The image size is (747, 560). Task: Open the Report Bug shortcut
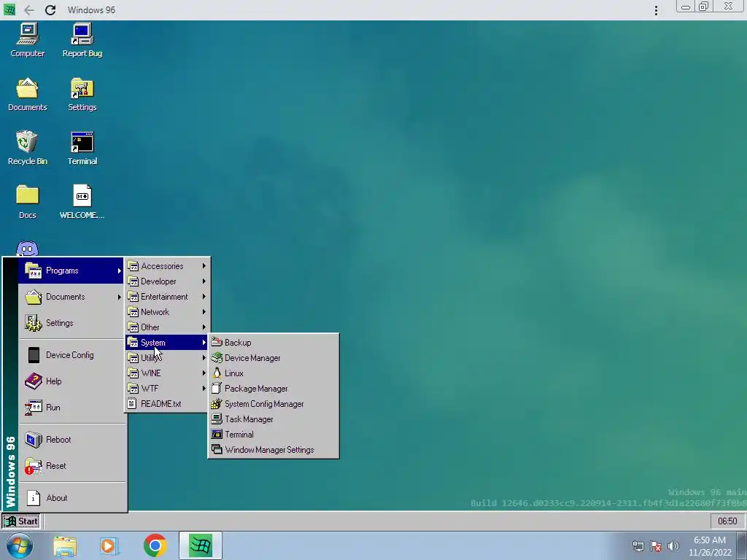[x=82, y=41]
